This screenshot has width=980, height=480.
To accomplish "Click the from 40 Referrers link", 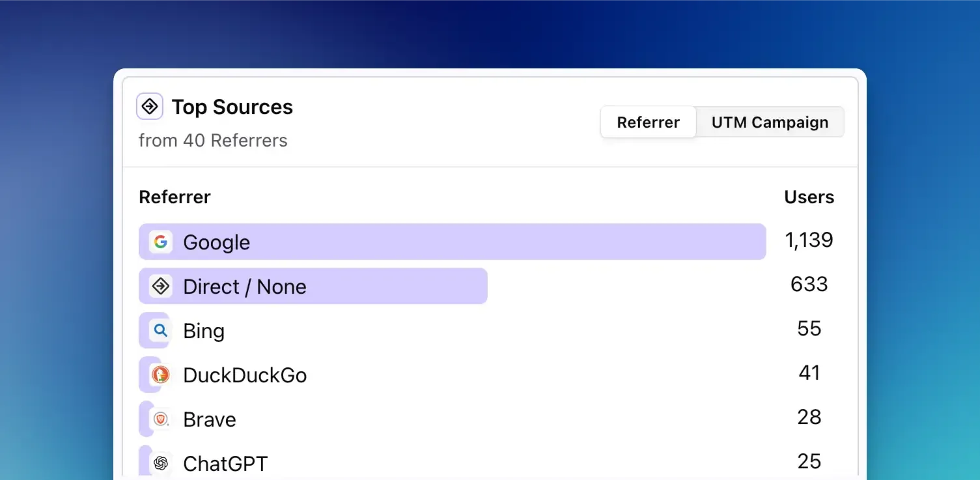I will pyautogui.click(x=213, y=140).
